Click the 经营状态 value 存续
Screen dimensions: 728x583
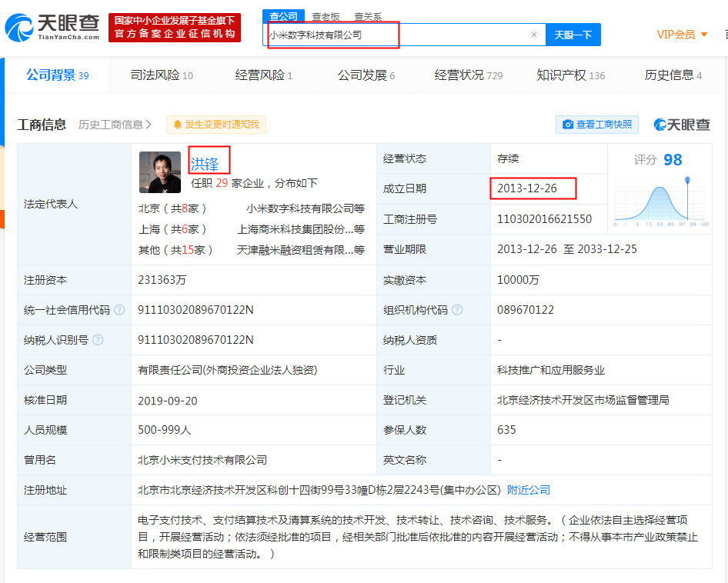click(x=508, y=158)
